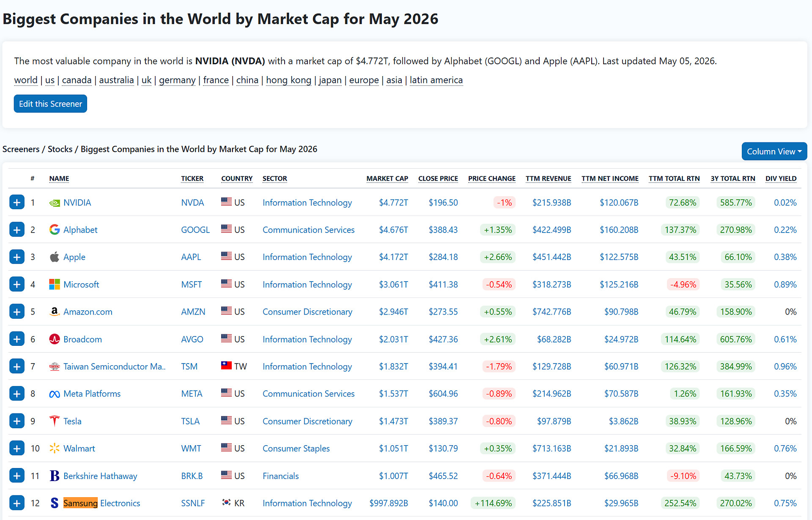Sort by PRICE CHANGE column header
This screenshot has height=520, width=812.
tap(492, 179)
